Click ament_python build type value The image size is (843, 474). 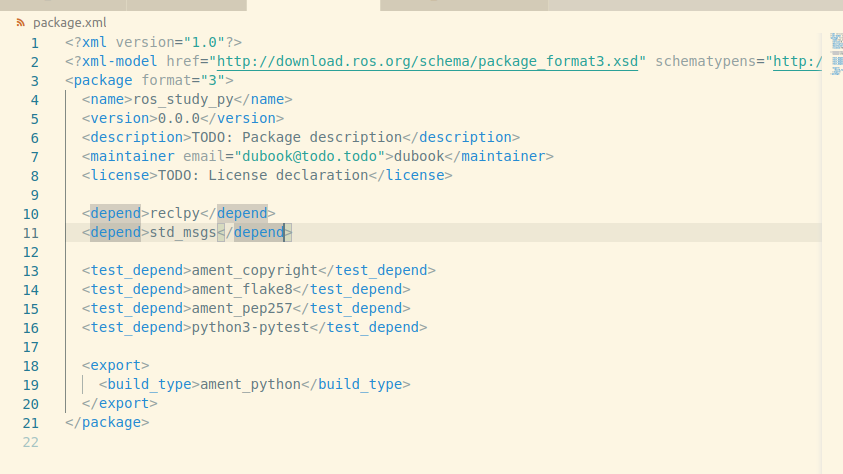tap(251, 384)
